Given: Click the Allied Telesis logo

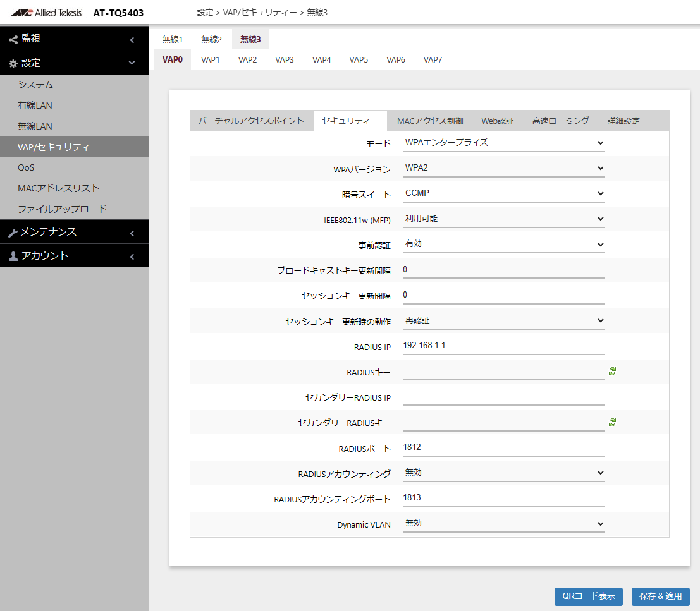Looking at the screenshot, I should [x=46, y=13].
